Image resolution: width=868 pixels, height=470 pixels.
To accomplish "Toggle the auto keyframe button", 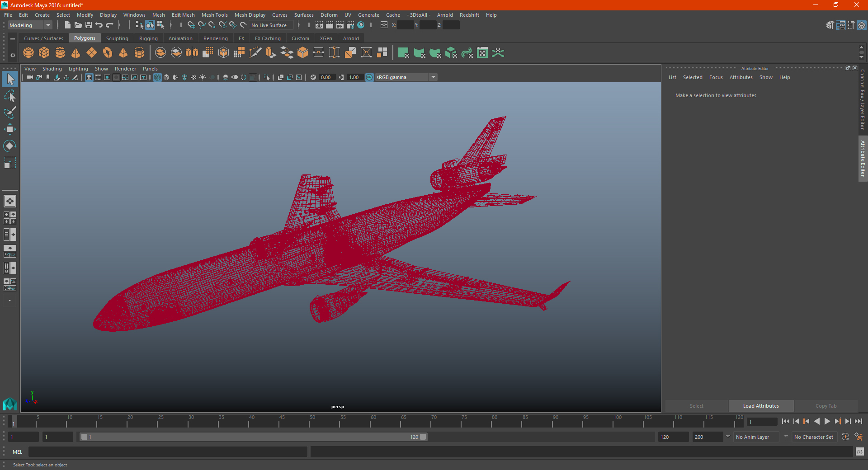I will coord(845,437).
